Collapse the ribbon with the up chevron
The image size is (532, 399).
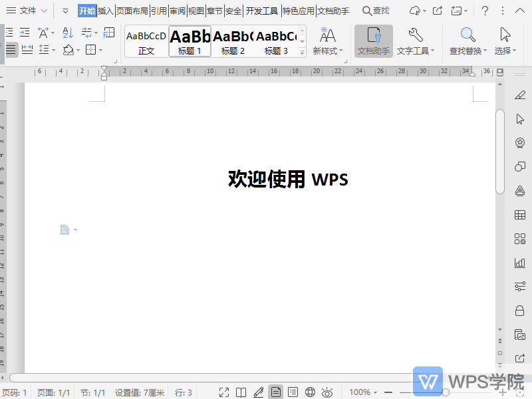pos(520,11)
